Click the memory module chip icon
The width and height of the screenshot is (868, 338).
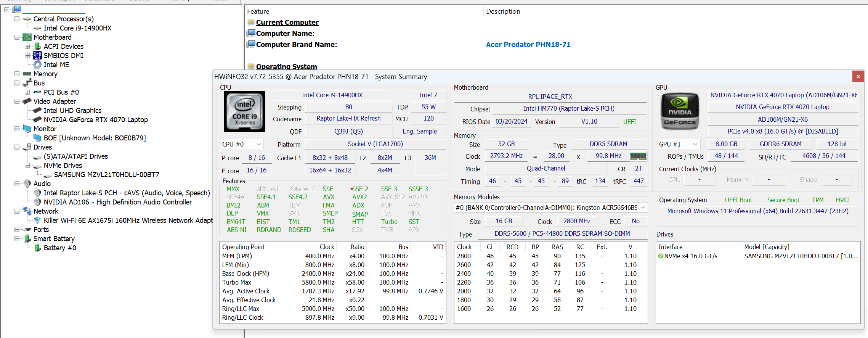click(x=638, y=156)
